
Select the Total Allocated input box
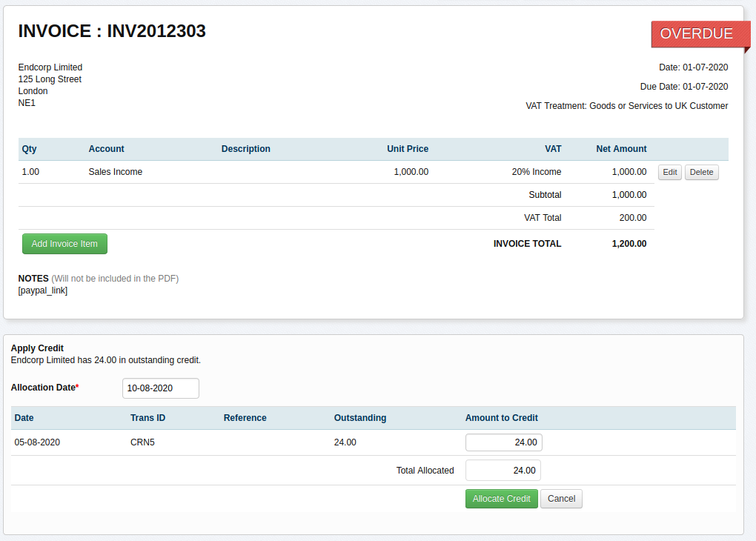[503, 471]
